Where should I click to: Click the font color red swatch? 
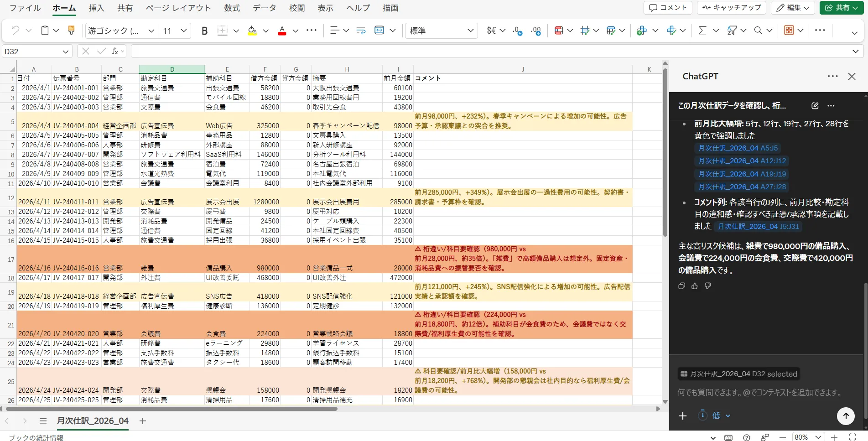[282, 31]
